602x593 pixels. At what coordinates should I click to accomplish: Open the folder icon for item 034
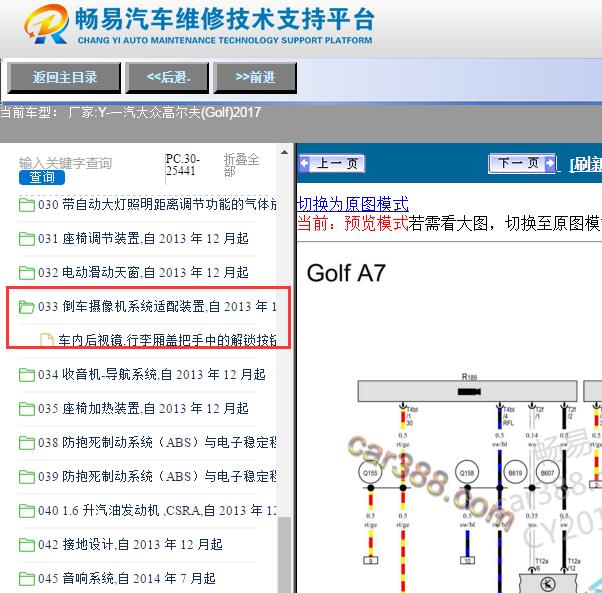coord(26,375)
